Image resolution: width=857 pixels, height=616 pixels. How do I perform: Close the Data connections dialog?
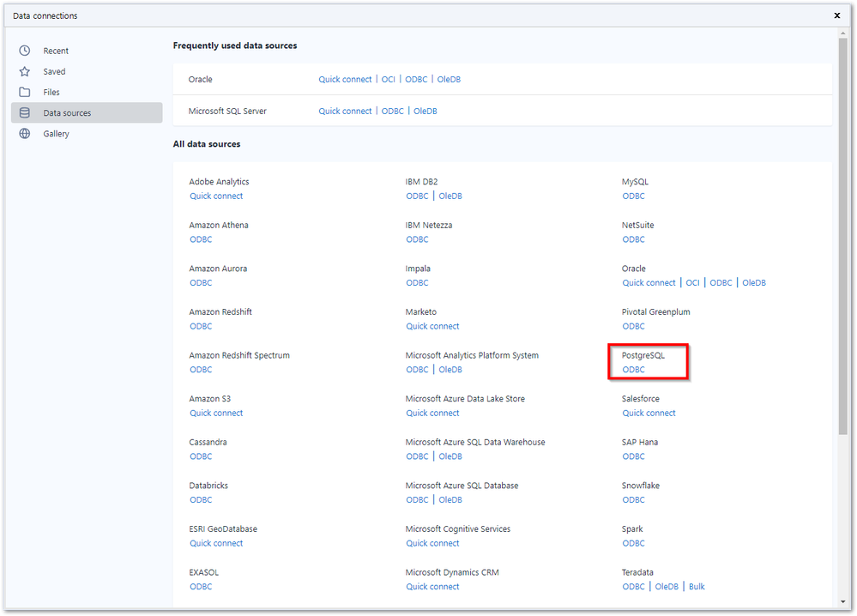(837, 15)
